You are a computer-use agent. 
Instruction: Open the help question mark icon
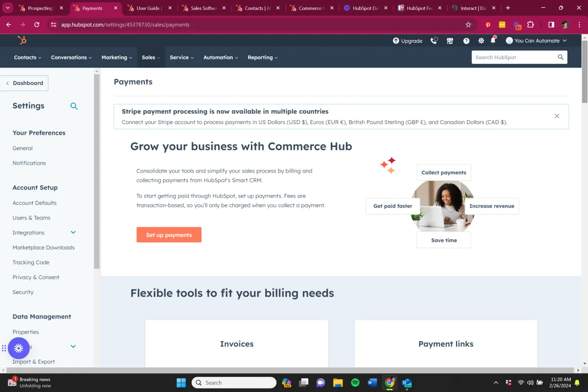click(x=466, y=41)
